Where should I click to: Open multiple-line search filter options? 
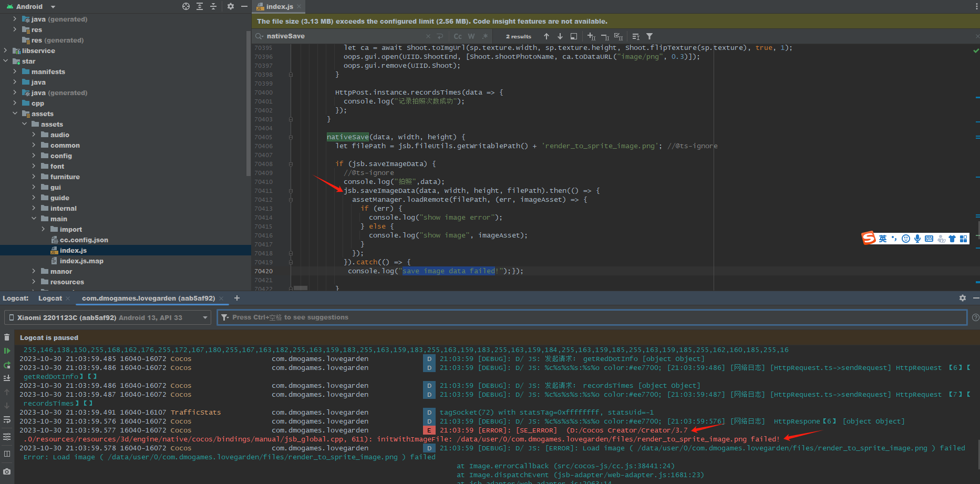click(636, 36)
